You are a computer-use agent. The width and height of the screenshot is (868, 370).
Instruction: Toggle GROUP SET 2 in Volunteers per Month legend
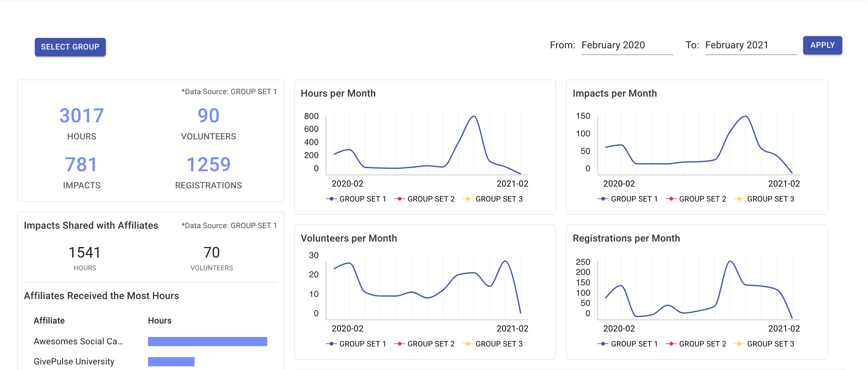424,344
